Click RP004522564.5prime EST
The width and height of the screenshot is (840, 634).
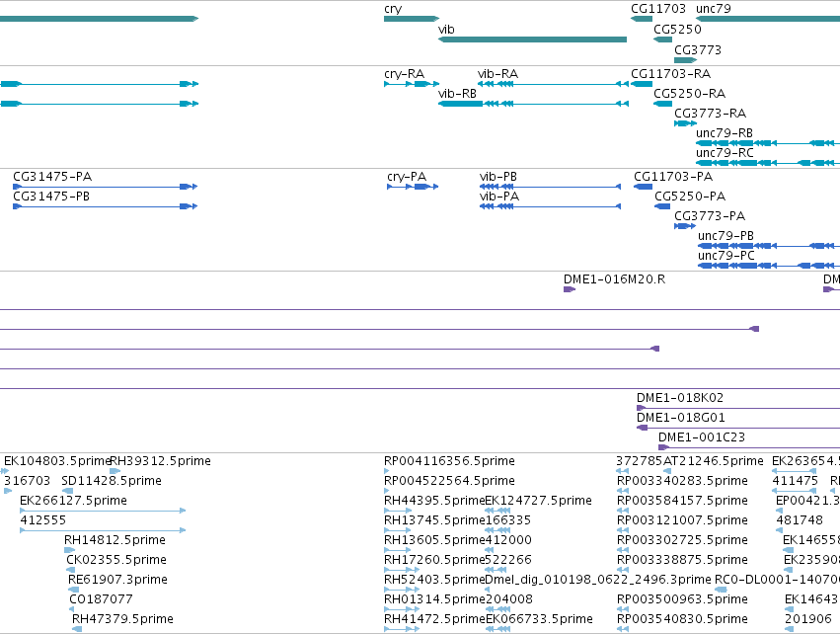coord(387,491)
